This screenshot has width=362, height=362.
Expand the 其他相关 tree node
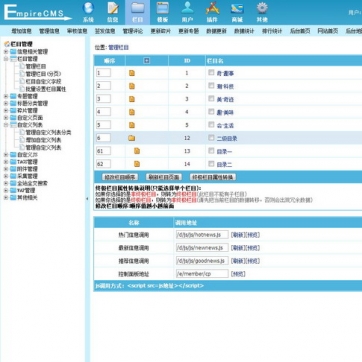click(x=6, y=198)
